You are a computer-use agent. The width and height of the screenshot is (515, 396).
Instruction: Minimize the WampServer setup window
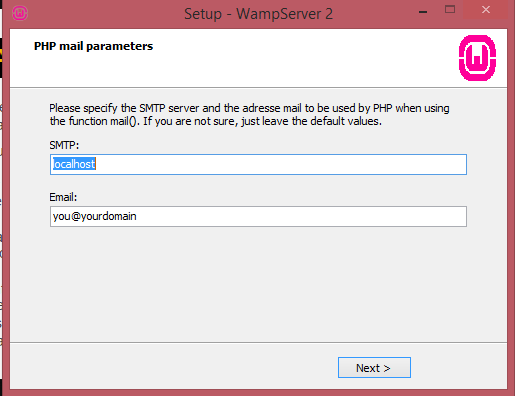423,12
